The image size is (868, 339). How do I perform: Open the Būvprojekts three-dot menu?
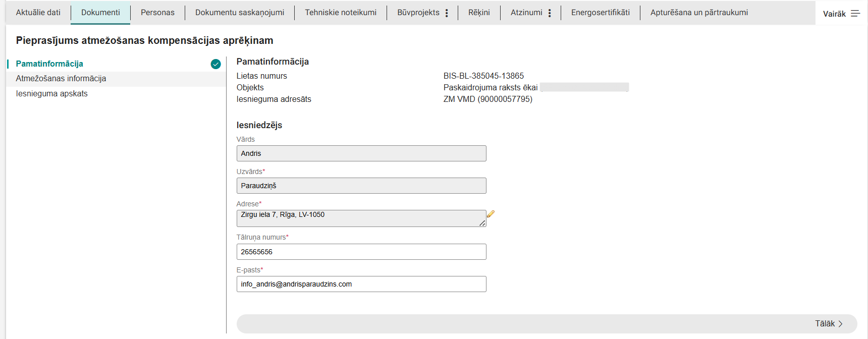click(x=447, y=13)
